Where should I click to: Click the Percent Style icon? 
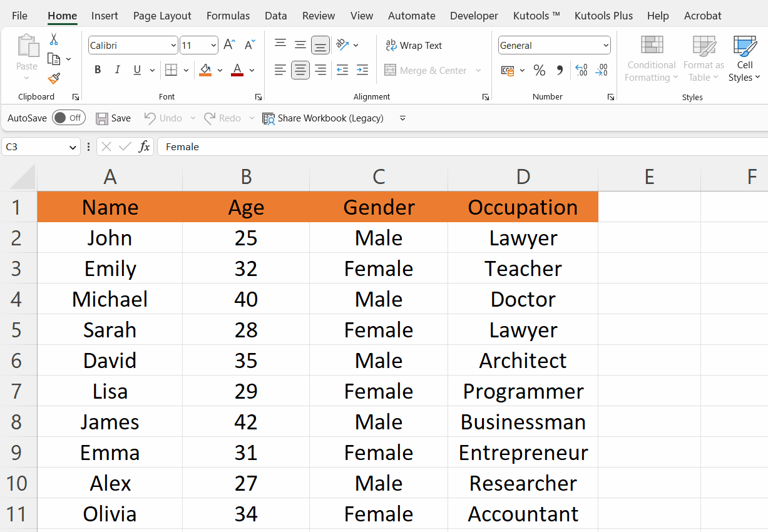[539, 71]
